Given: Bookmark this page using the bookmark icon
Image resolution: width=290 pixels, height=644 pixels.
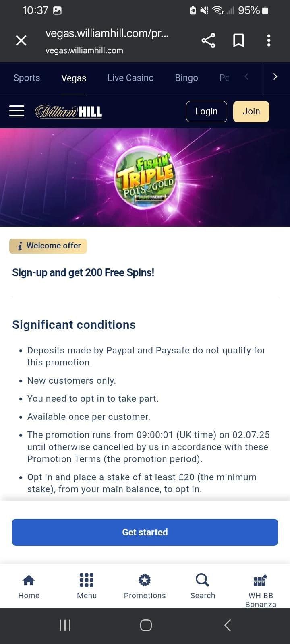Looking at the screenshot, I should point(238,40).
